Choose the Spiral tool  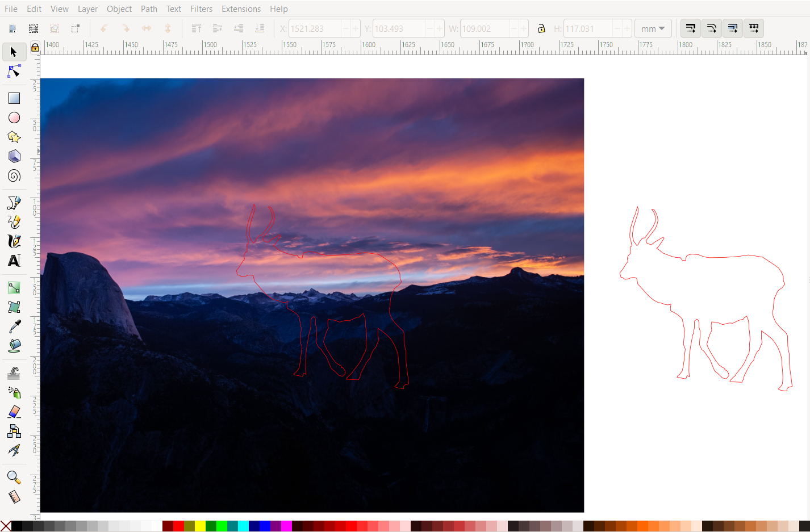coord(14,175)
